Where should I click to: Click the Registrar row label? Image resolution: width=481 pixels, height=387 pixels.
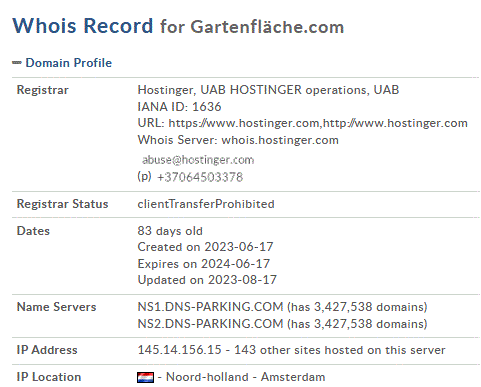click(x=43, y=90)
